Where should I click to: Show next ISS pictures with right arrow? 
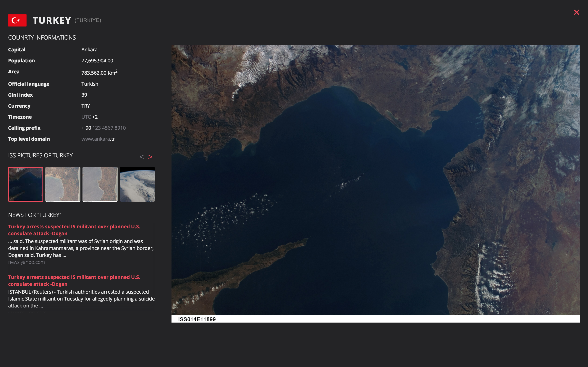coord(150,157)
